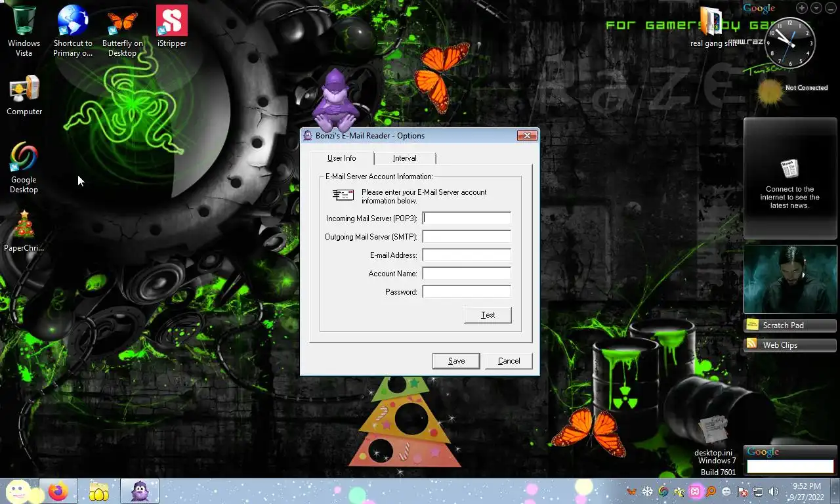The height and width of the screenshot is (504, 840).
Task: Click the banana icon in system tray
Action: (679, 492)
